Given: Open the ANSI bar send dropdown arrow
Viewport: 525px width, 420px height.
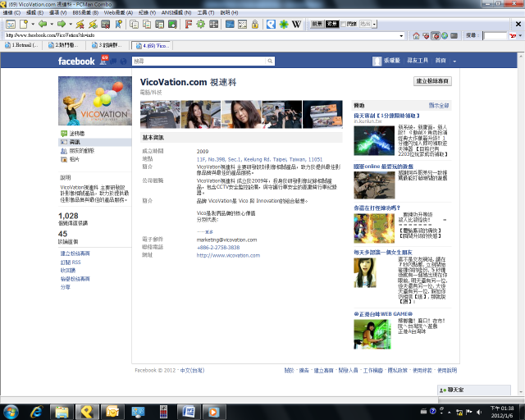Looking at the screenshot, I should 374,24.
